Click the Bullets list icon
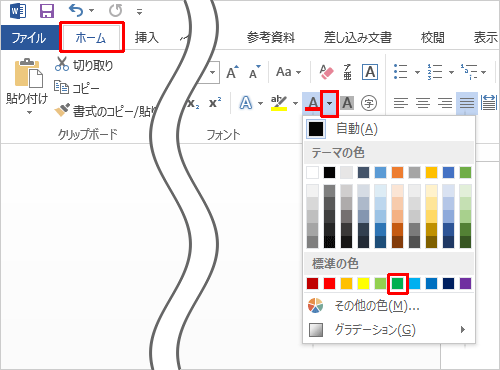 point(400,72)
